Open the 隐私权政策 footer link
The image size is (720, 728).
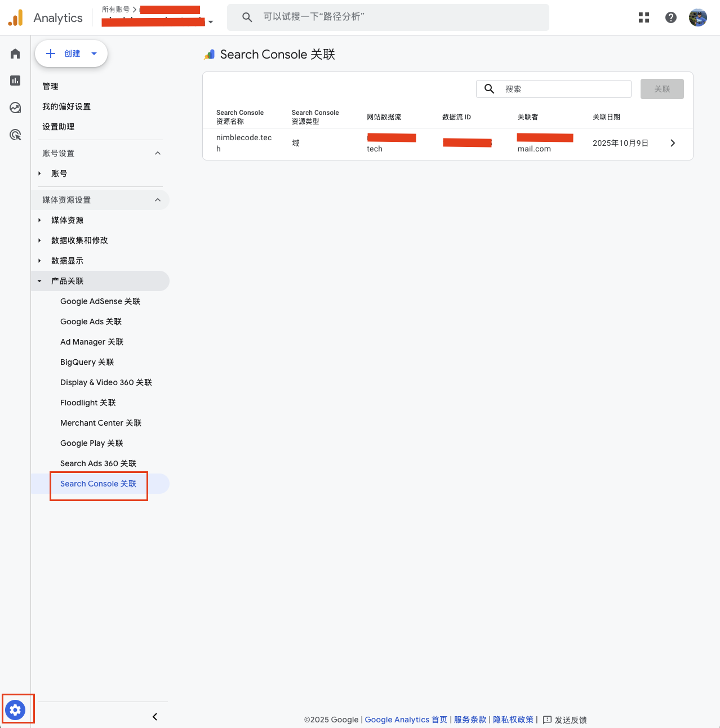[513, 720]
